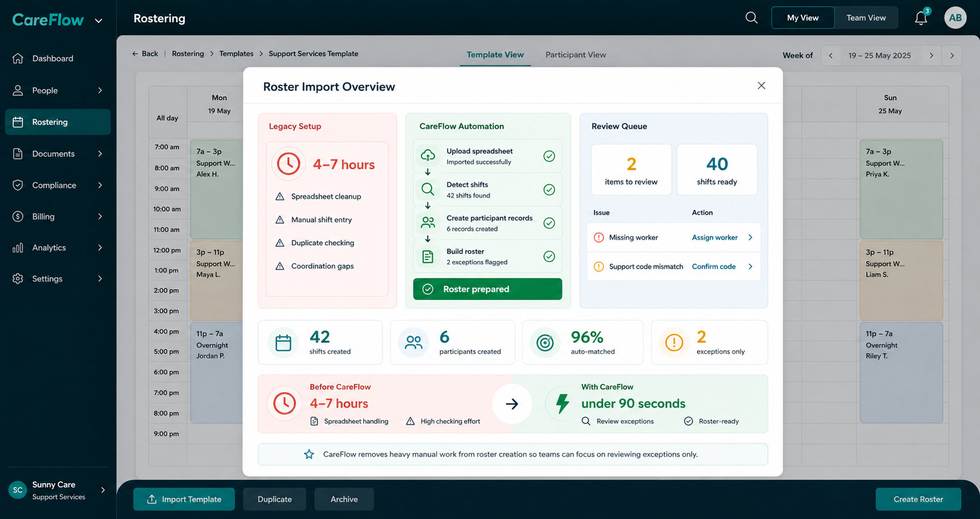Viewport: 980px width, 519px height.
Task: Click the lightning bolt With CareFlow icon
Action: (x=563, y=404)
